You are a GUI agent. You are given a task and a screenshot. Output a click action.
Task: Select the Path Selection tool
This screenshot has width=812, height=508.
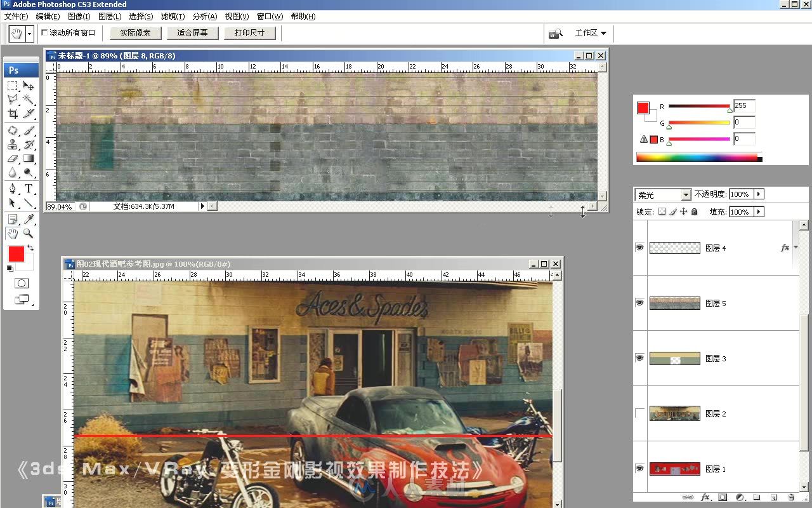pos(13,203)
